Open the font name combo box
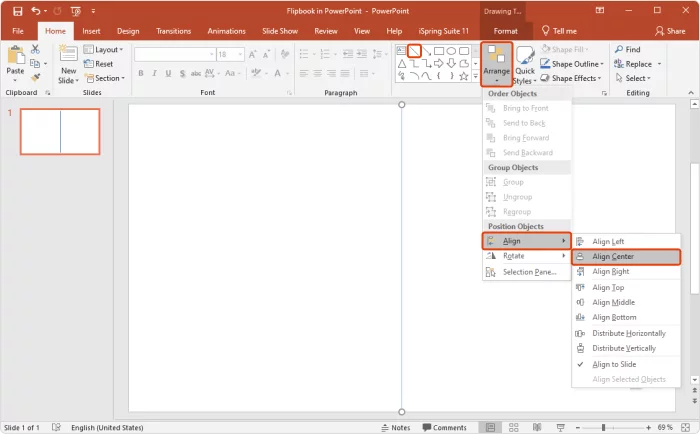 [x=175, y=54]
